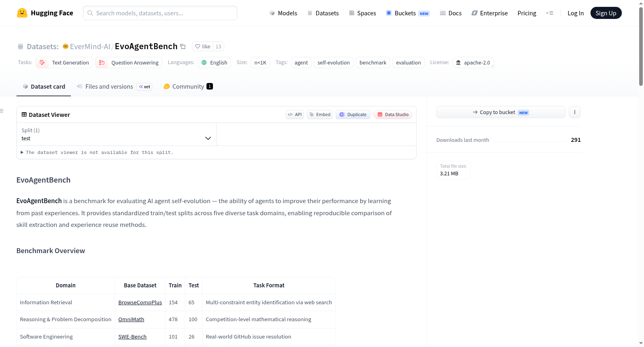Switch to Files and versions tab
644x347 pixels.
(114, 87)
